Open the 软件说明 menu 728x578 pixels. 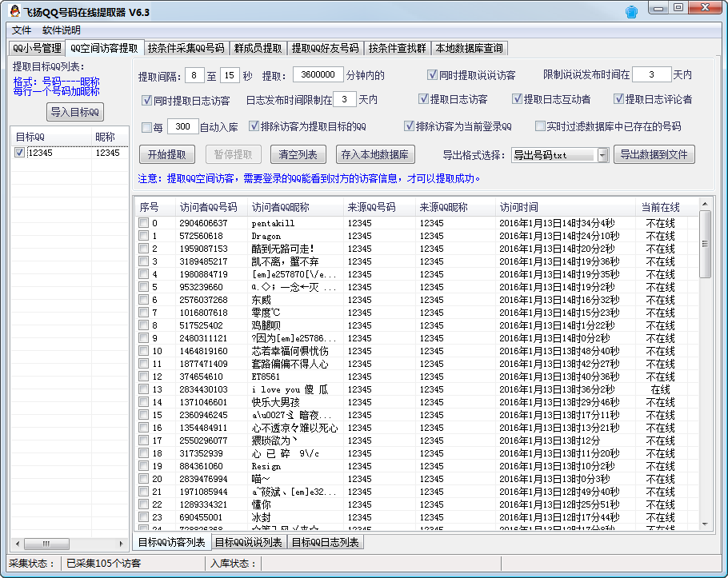coord(62,30)
